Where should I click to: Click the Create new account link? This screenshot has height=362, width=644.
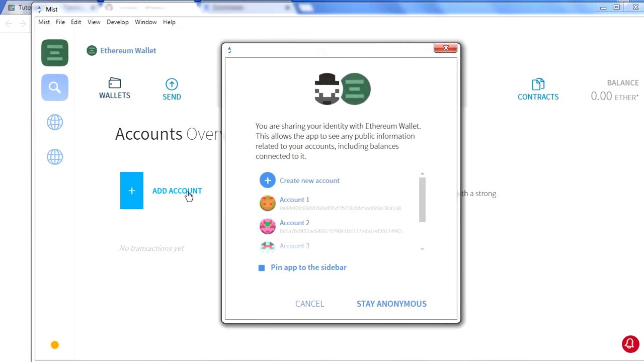[x=309, y=180]
